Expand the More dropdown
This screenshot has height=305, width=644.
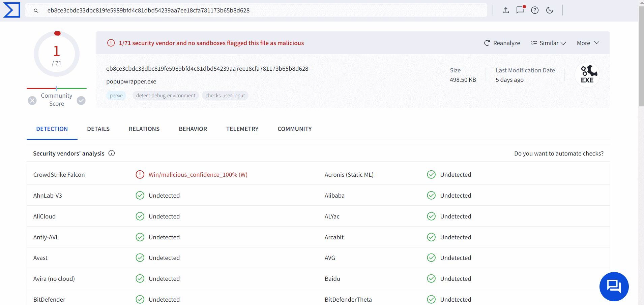(588, 43)
